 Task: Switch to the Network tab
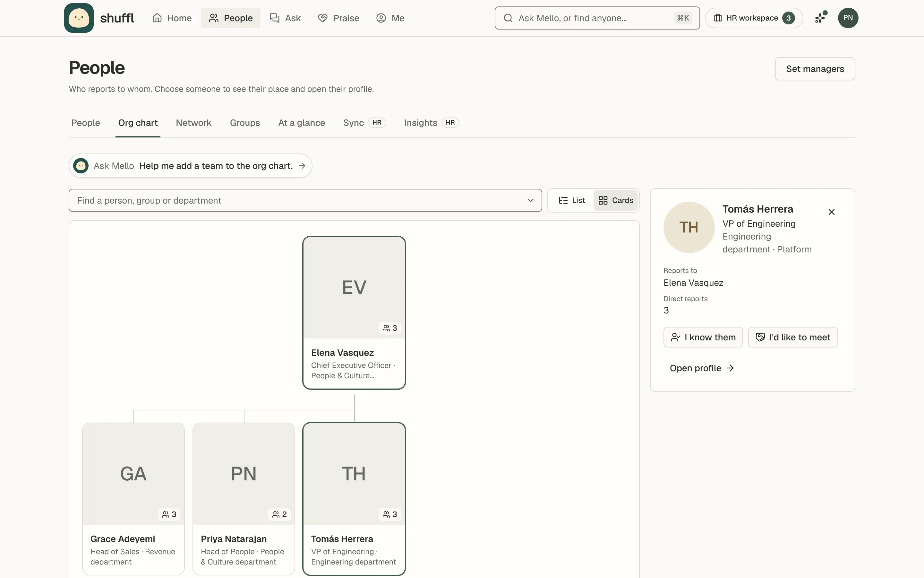pyautogui.click(x=193, y=123)
